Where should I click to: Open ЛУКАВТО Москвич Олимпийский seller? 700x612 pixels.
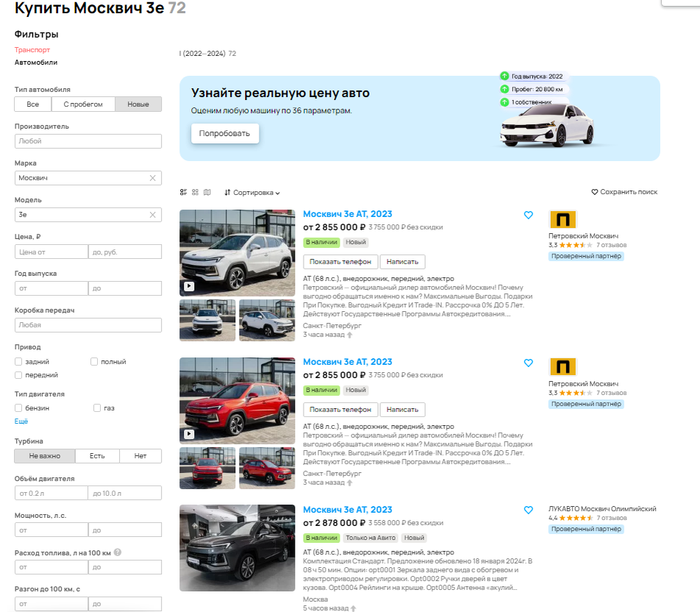(602, 509)
